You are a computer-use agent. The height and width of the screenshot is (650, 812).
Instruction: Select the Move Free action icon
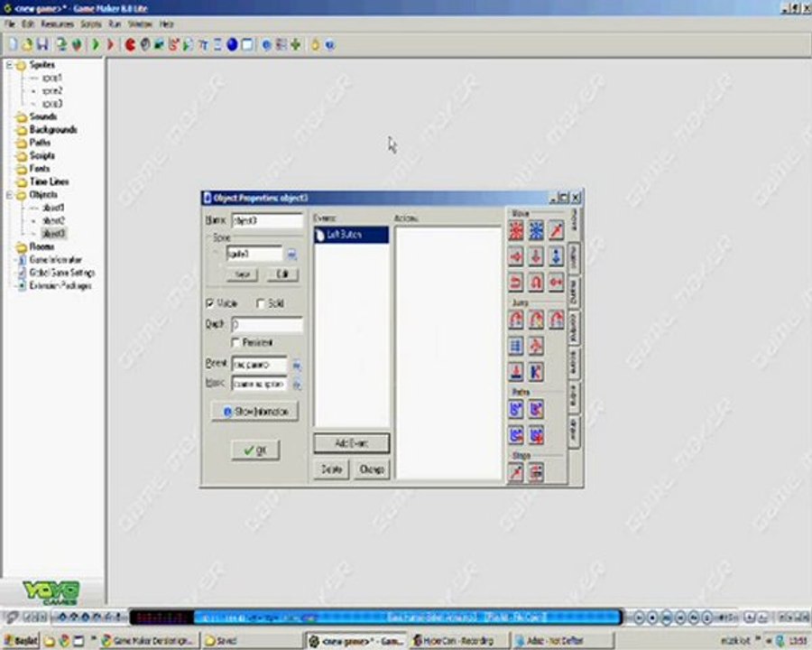point(536,230)
